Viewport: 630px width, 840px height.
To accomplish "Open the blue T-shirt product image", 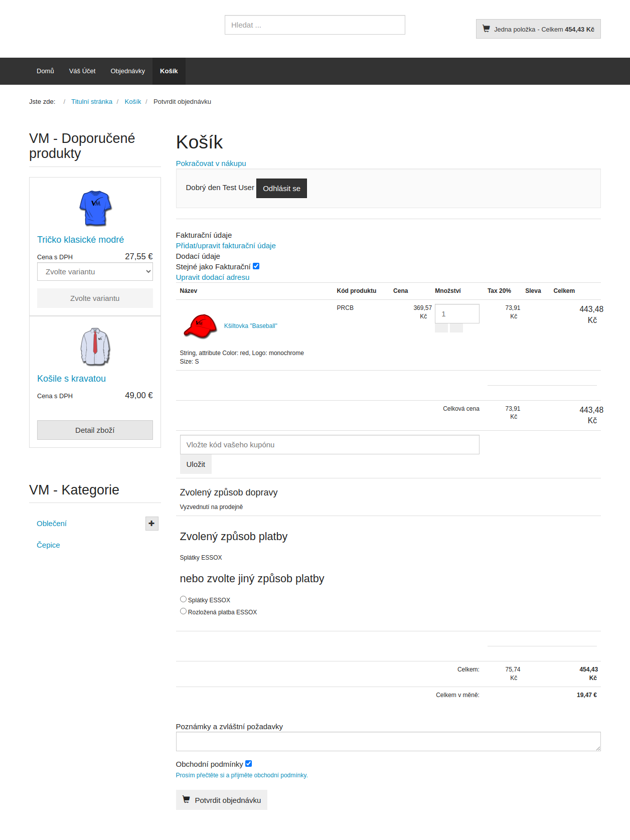I will coord(95,208).
